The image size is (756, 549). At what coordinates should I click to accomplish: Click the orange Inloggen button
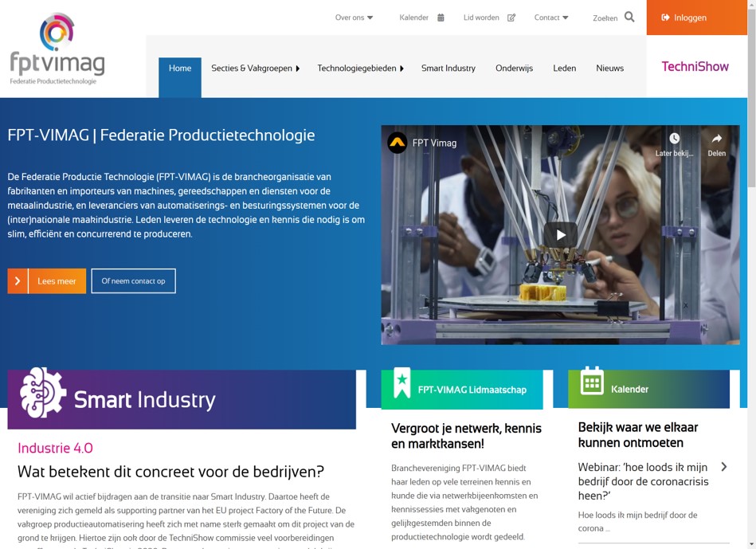click(x=697, y=18)
